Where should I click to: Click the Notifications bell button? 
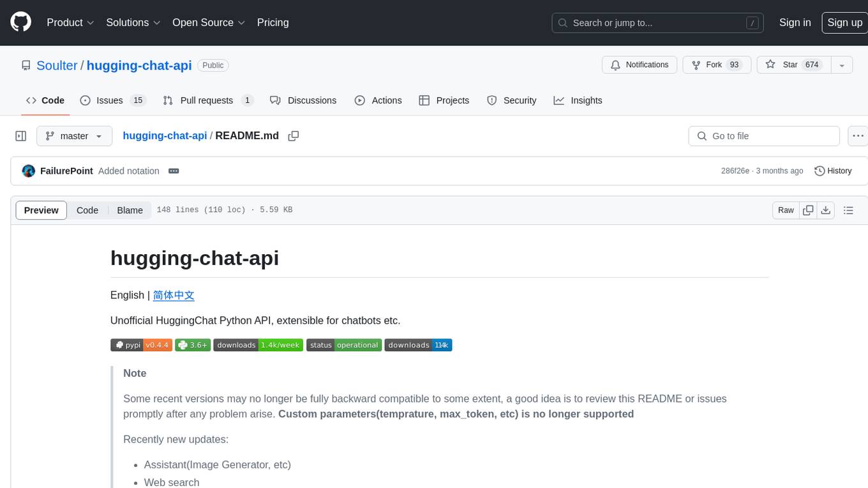(x=640, y=65)
